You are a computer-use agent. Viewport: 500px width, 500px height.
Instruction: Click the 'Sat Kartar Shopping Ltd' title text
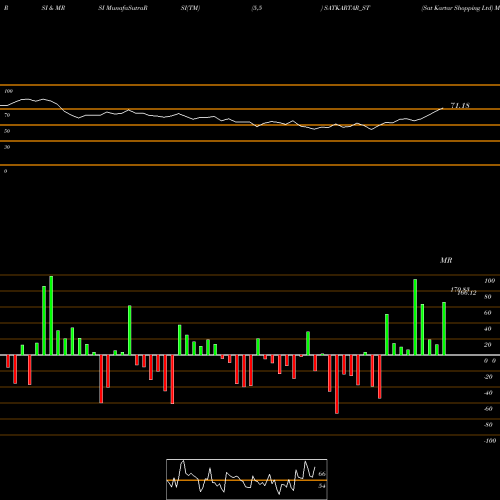click(457, 8)
